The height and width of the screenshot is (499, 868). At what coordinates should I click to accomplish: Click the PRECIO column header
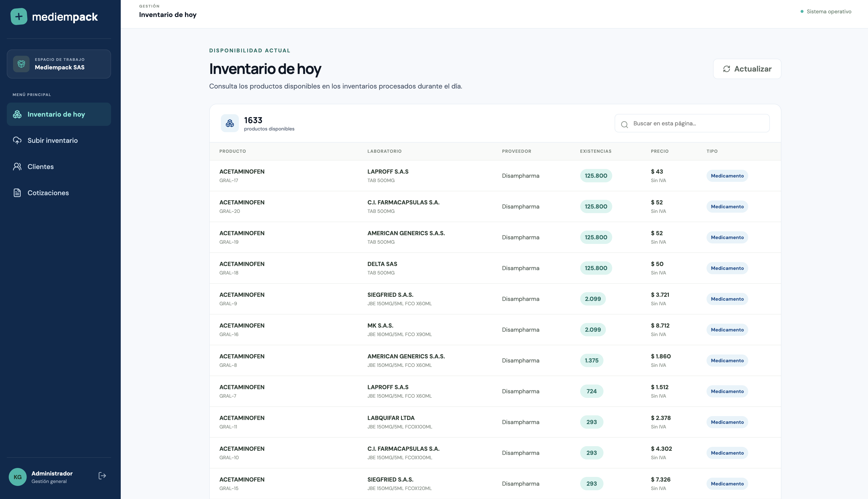660,151
